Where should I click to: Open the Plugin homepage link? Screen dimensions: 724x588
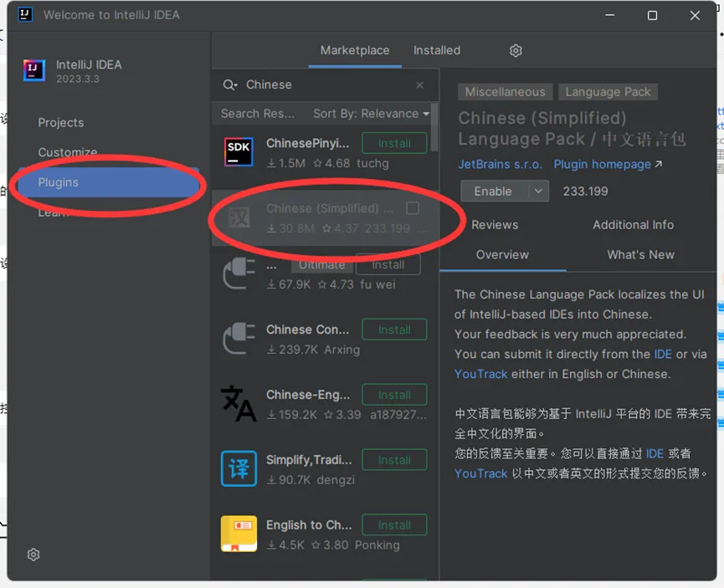pos(607,165)
